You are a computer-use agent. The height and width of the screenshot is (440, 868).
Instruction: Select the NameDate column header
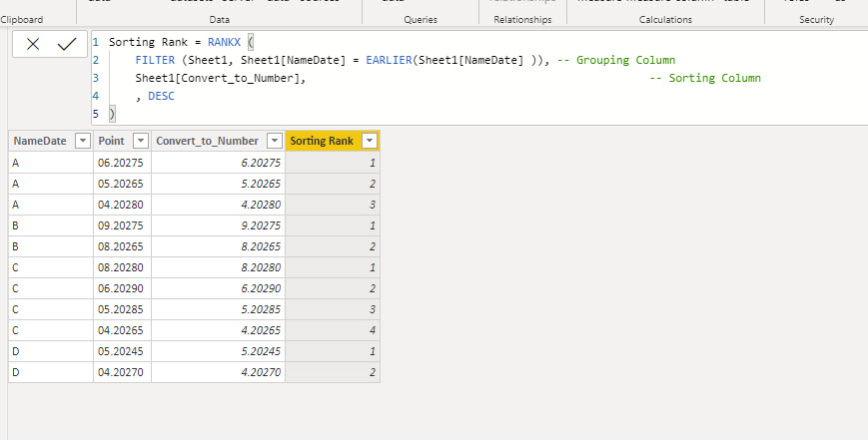click(51, 141)
